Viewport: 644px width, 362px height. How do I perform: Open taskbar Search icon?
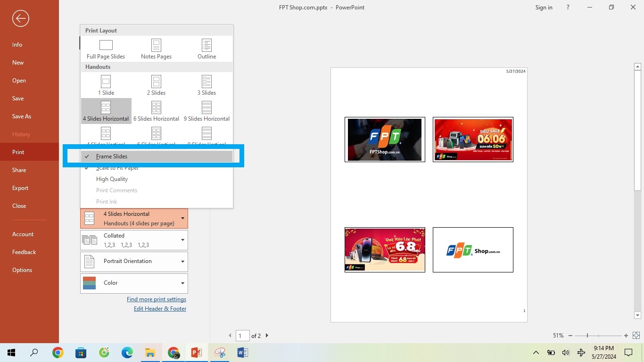point(34,353)
